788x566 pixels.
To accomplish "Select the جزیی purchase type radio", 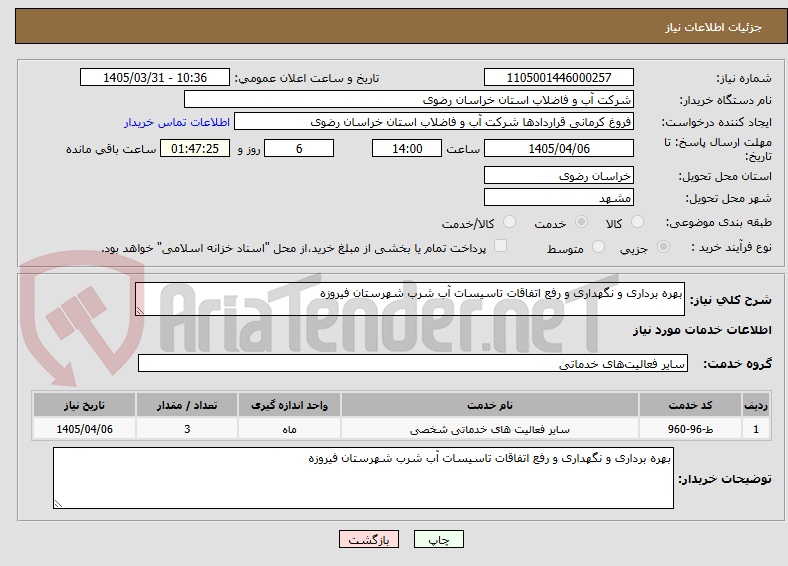I will (x=663, y=247).
